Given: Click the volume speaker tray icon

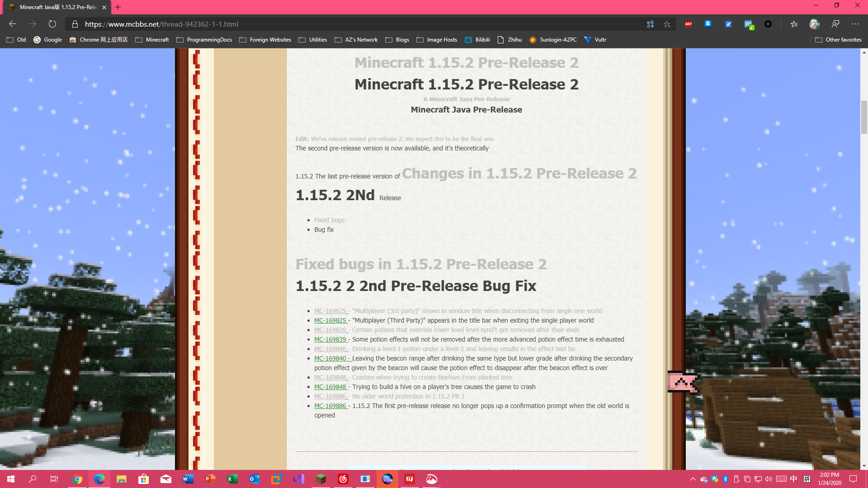Looking at the screenshot, I should (x=769, y=479).
